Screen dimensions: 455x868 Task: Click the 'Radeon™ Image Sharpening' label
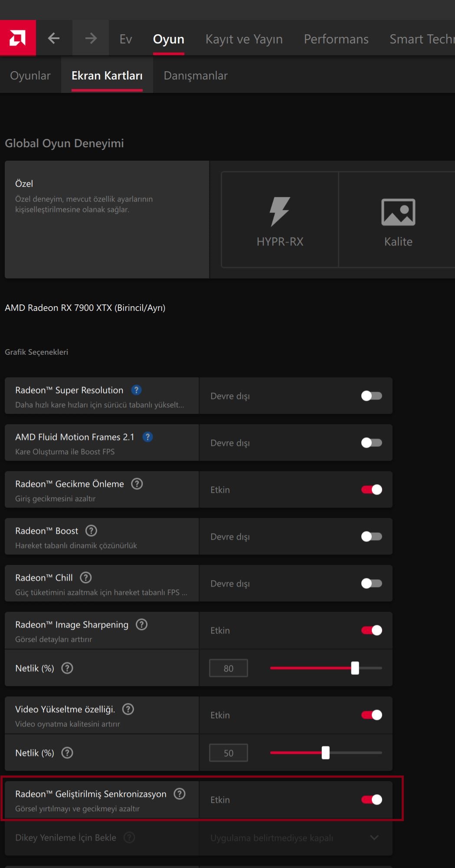(72, 625)
